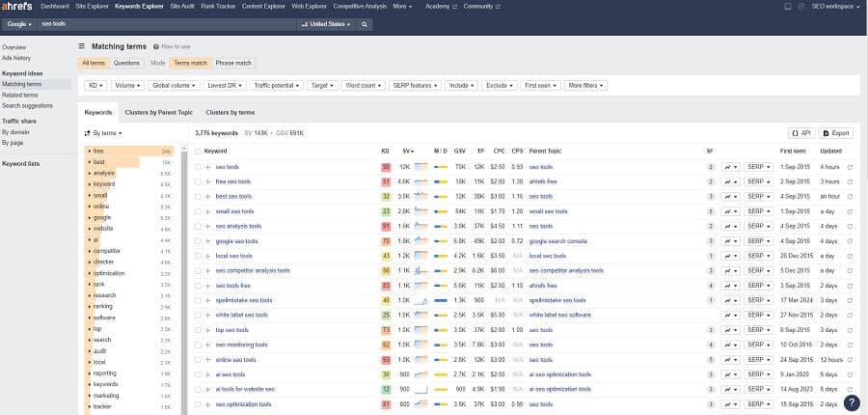
Task: Select Phrase match mode
Action: tap(233, 63)
